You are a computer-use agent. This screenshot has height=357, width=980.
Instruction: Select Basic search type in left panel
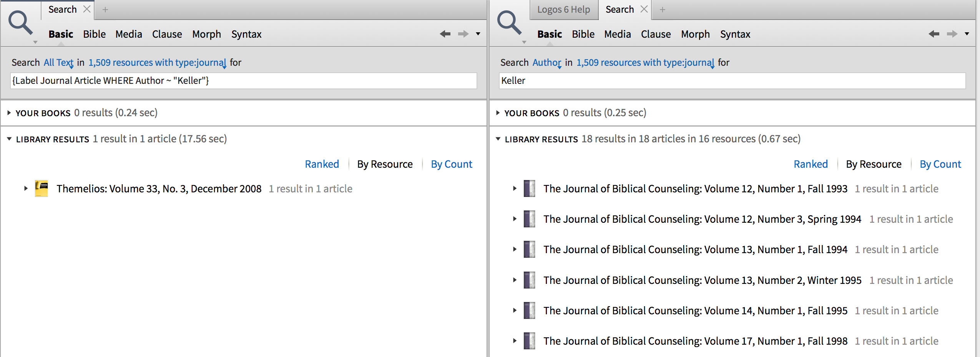[61, 34]
